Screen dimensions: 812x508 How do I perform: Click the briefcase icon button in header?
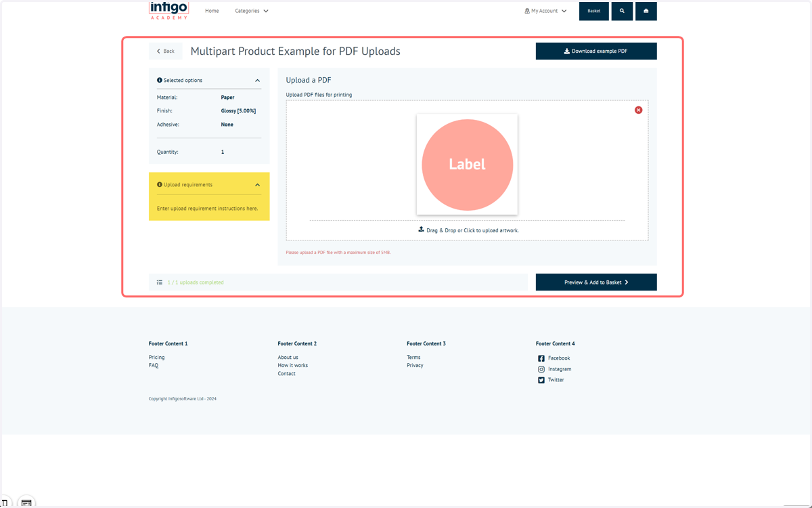[x=646, y=11]
